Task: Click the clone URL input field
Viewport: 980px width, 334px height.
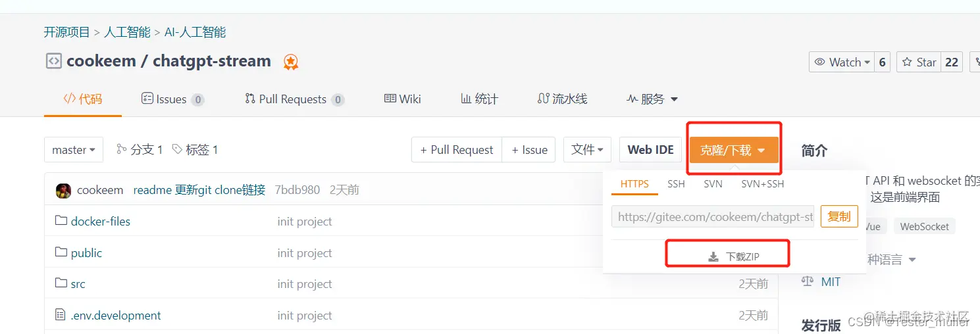Action: pos(713,216)
